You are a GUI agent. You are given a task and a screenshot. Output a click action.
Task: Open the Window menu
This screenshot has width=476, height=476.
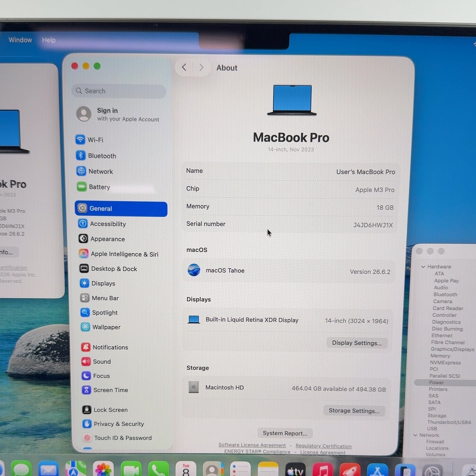(x=20, y=40)
